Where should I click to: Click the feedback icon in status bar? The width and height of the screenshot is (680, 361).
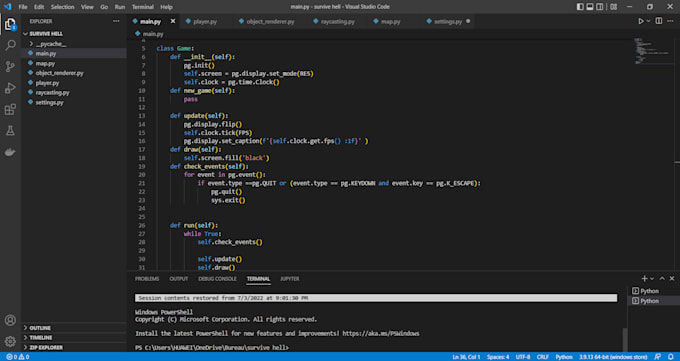coord(658,357)
